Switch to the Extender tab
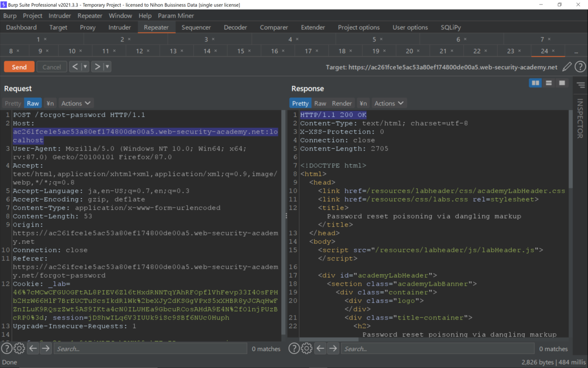588x368 pixels. point(313,27)
